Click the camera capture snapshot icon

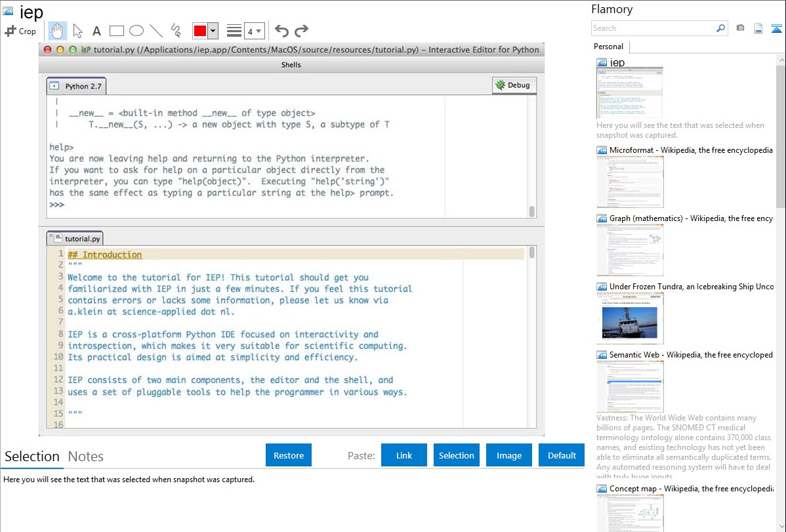(740, 28)
